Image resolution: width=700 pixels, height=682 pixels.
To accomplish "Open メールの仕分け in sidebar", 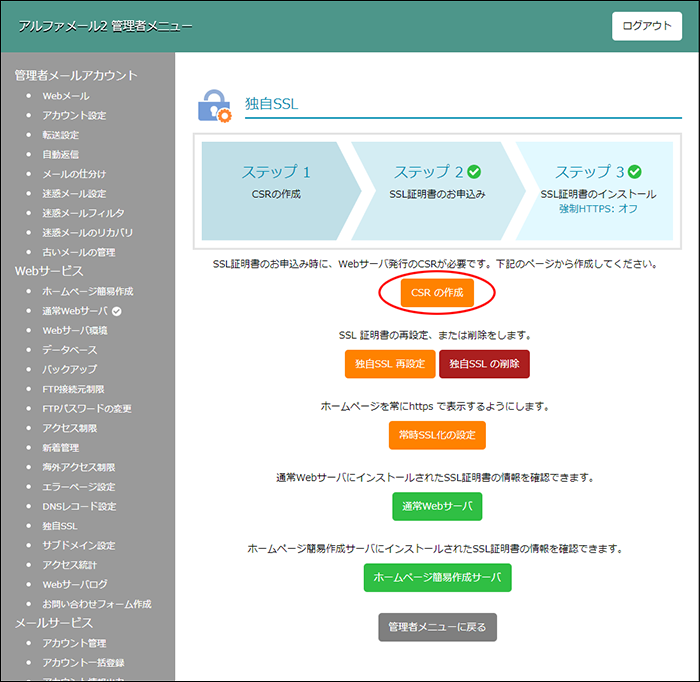I will pos(74,174).
